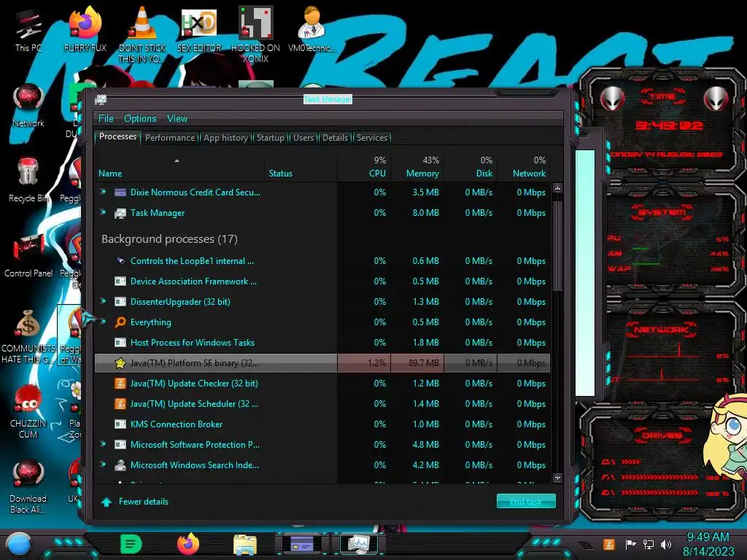
Task: Click the process list scrollbar down arrow
Action: (557, 478)
